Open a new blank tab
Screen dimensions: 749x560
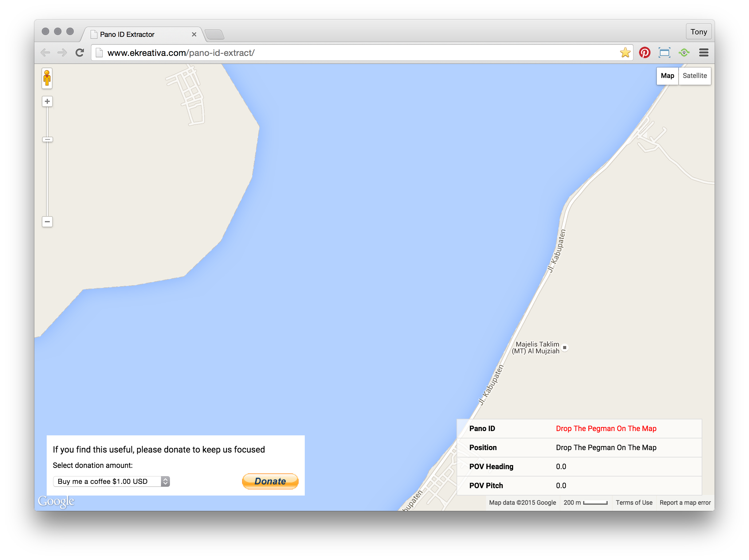tap(214, 34)
